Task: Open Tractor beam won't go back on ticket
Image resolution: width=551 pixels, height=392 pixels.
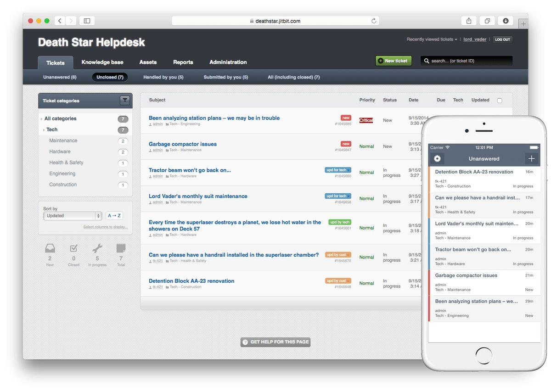Action: [x=190, y=170]
